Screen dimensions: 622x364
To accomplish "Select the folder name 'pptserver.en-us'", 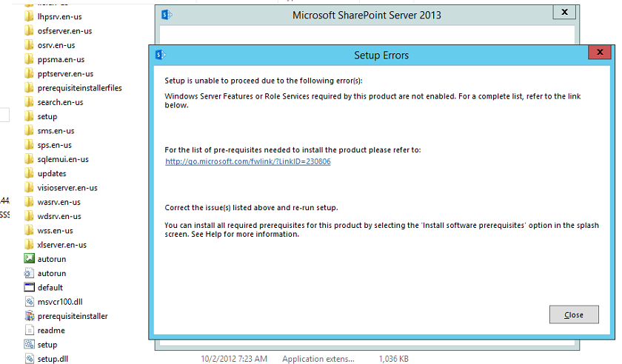I will pyautogui.click(x=65, y=74).
